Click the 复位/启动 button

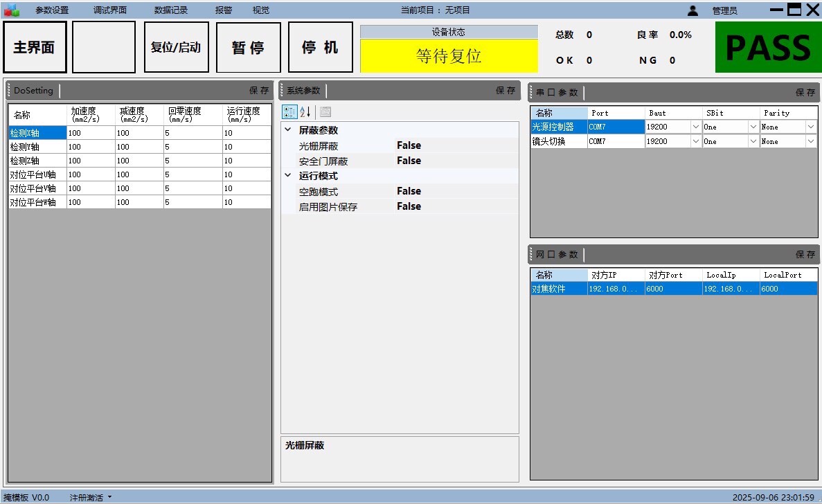[176, 47]
